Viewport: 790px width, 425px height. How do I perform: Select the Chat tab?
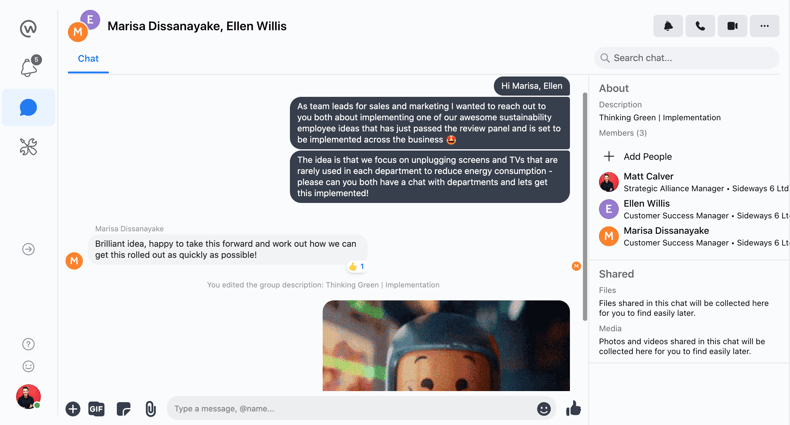[88, 59]
